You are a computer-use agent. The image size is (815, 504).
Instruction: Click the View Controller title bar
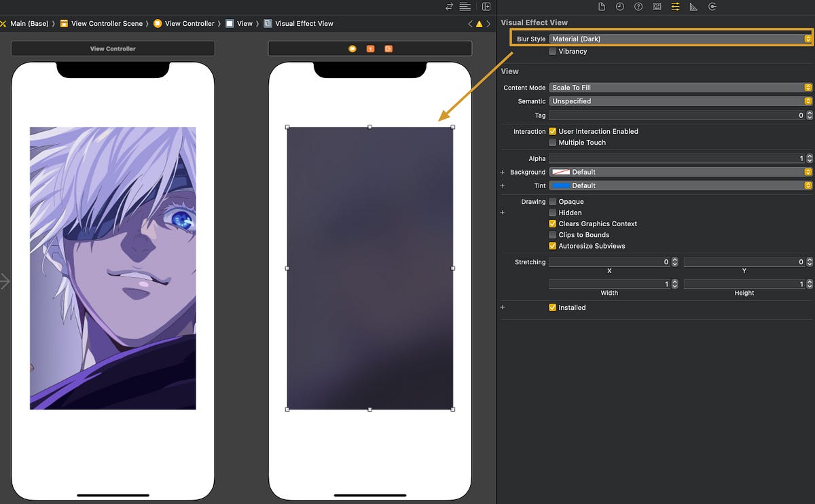[x=113, y=48]
